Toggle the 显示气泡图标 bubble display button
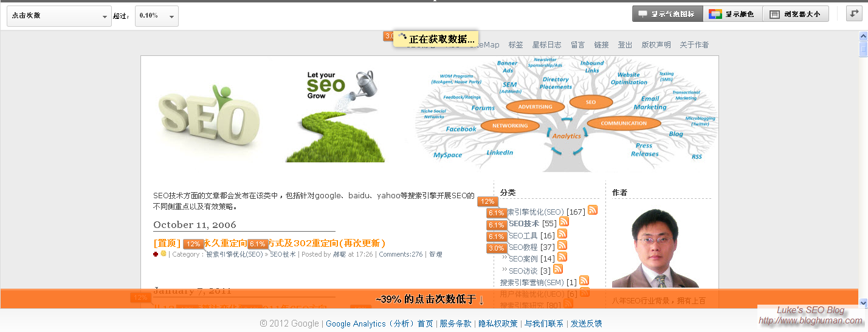This screenshot has height=332, width=868. click(667, 14)
